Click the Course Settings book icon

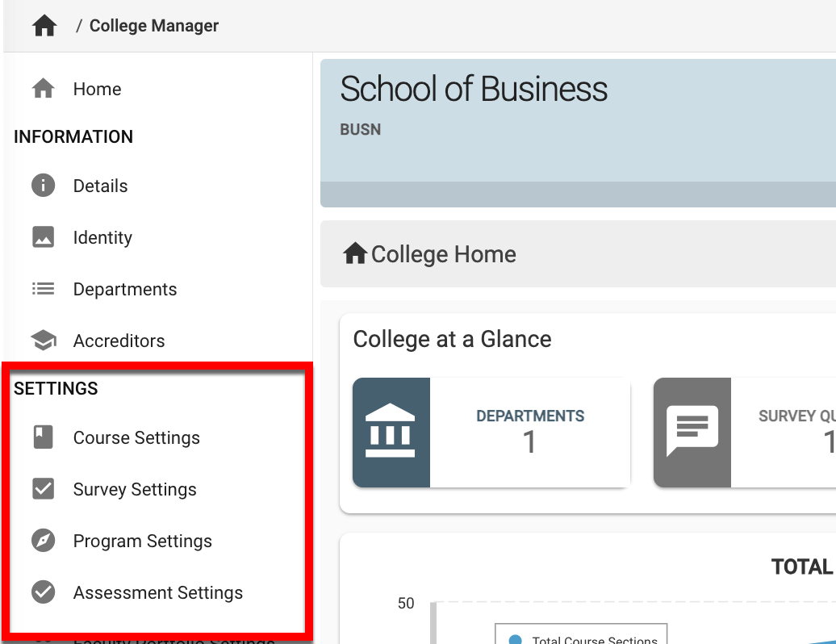pos(43,437)
